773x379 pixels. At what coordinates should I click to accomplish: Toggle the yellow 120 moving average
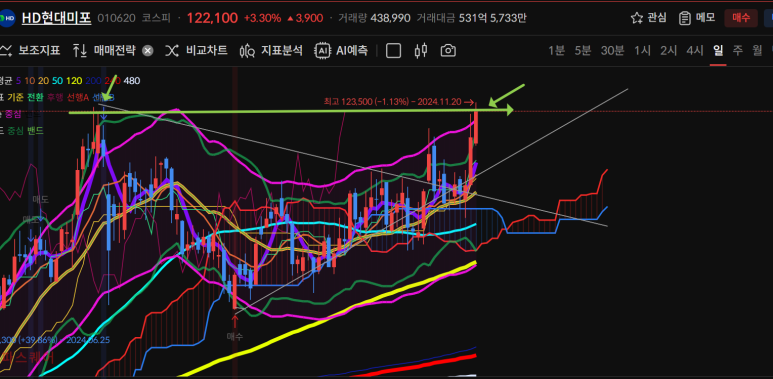point(74,81)
